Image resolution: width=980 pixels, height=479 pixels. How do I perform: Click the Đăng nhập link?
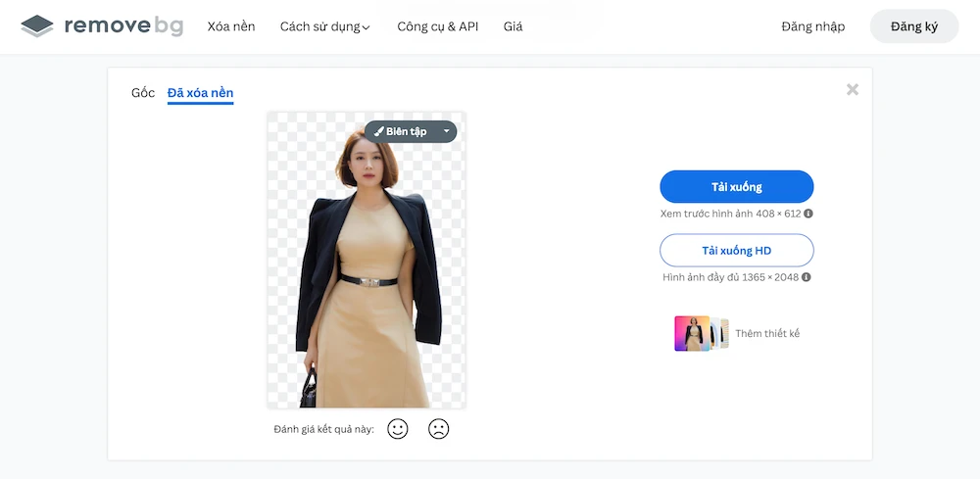click(813, 26)
